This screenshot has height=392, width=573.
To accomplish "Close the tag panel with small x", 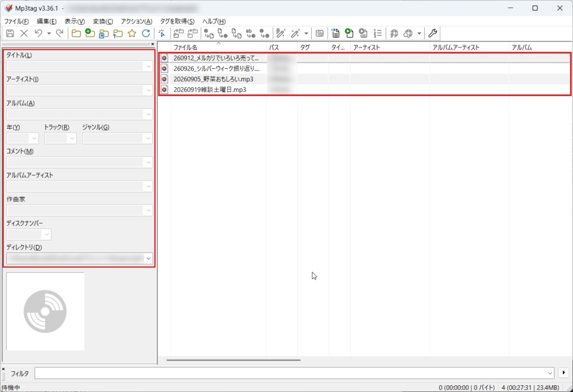I will (x=153, y=44).
